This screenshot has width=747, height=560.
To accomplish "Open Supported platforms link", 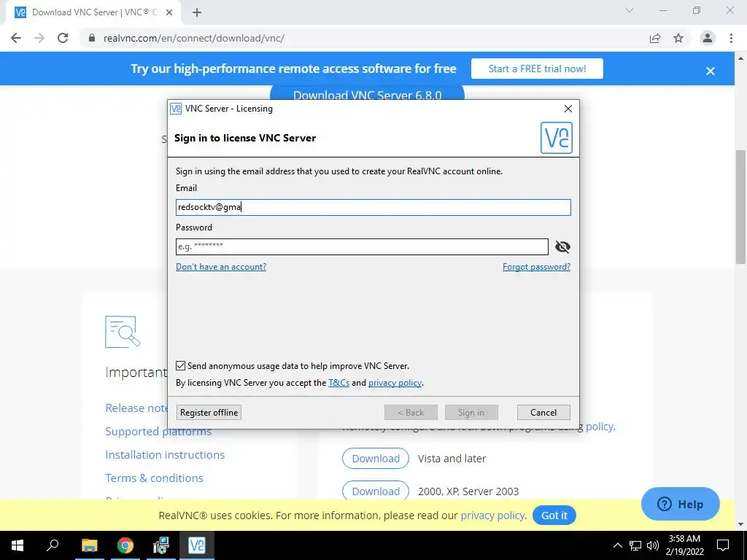I will click(158, 432).
